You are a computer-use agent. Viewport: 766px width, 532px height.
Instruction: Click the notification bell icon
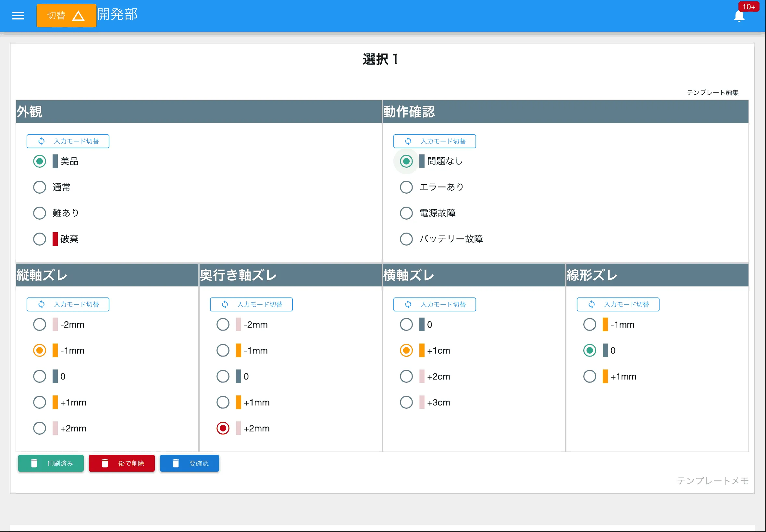pyautogui.click(x=739, y=16)
